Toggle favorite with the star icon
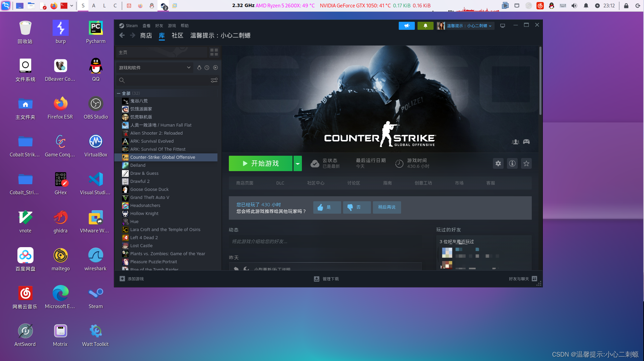The height and width of the screenshot is (361, 644). [x=526, y=163]
